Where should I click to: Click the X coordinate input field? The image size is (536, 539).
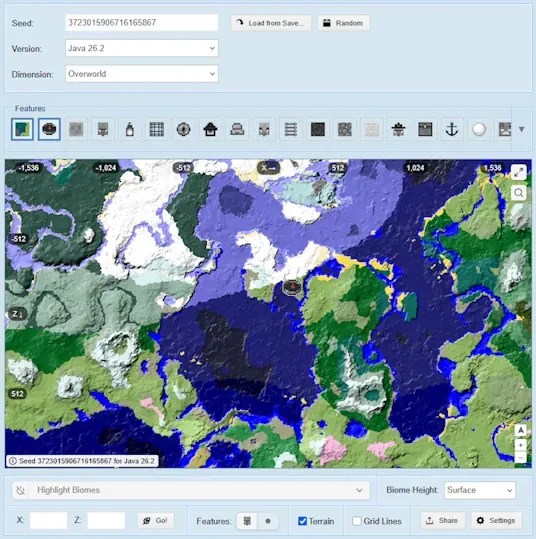coord(48,520)
